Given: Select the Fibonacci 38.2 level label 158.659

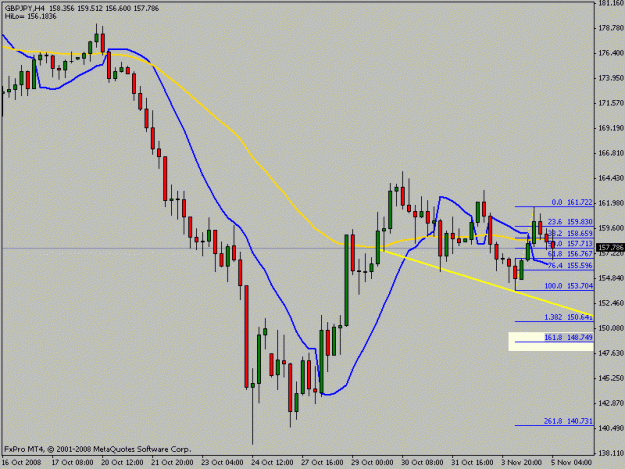Looking at the screenshot, I should tap(570, 234).
